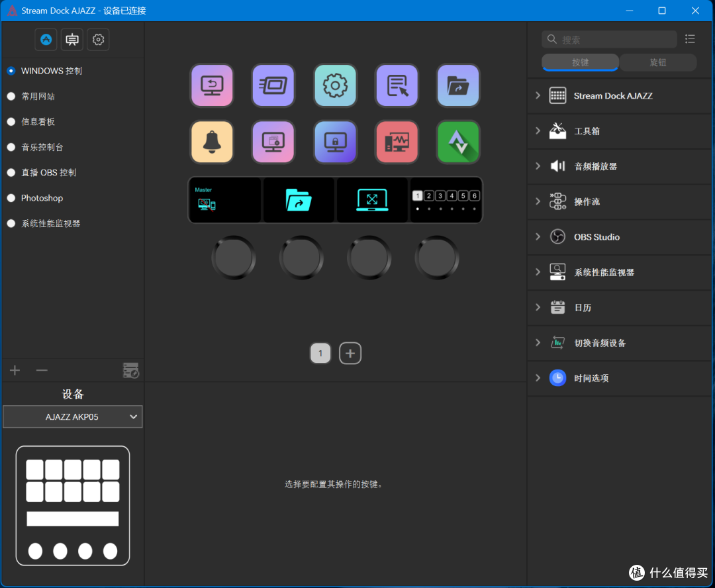The image size is (715, 588).
Task: Click the Stream Dock AJAZZ category icon
Action: coord(557,96)
